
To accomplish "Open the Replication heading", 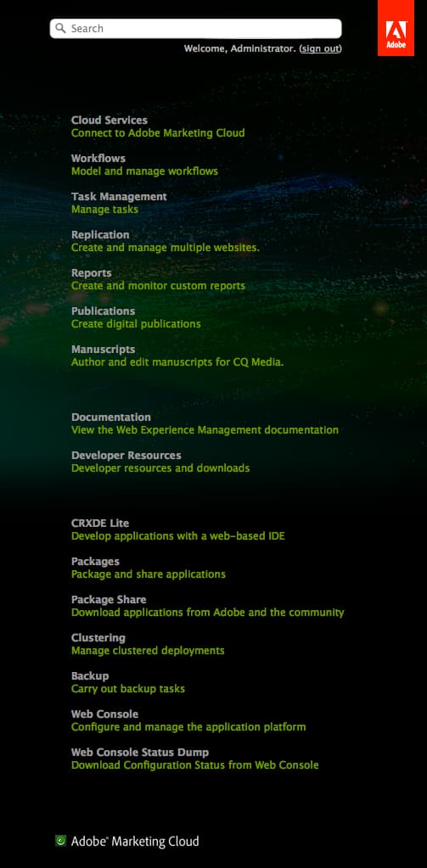I will coord(100,235).
